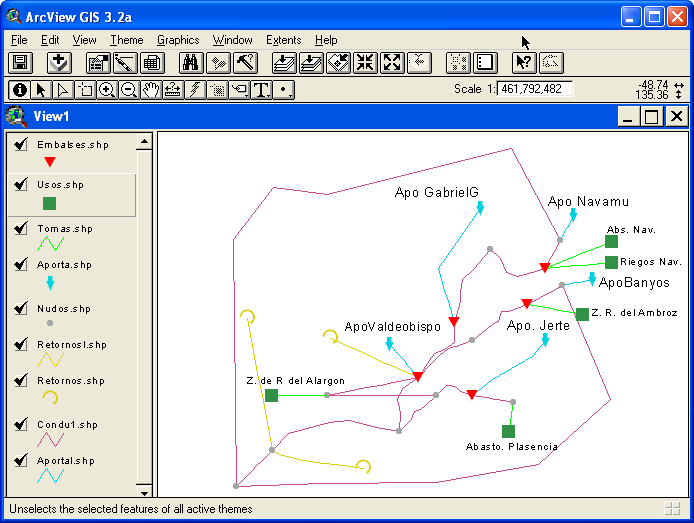Click the ApoValdeobispo map label
The image size is (694, 523).
[393, 327]
